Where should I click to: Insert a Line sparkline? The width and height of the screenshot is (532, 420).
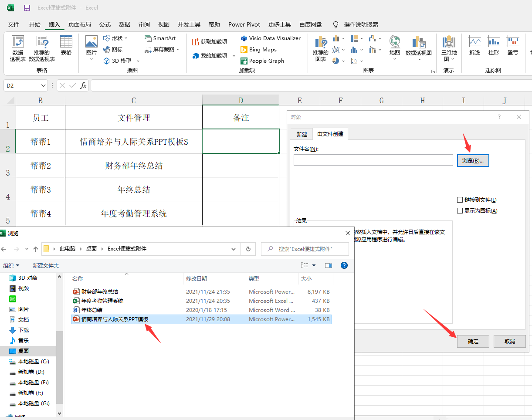pyautogui.click(x=474, y=45)
